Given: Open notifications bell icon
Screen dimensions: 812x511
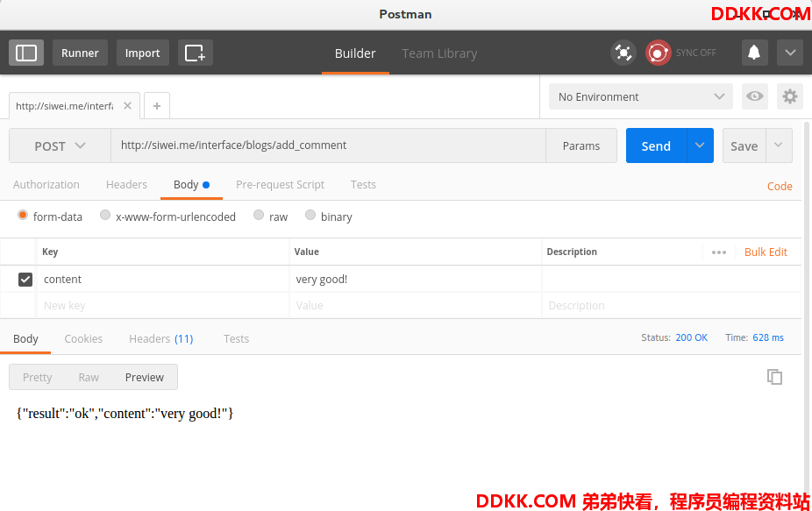Looking at the screenshot, I should point(754,53).
